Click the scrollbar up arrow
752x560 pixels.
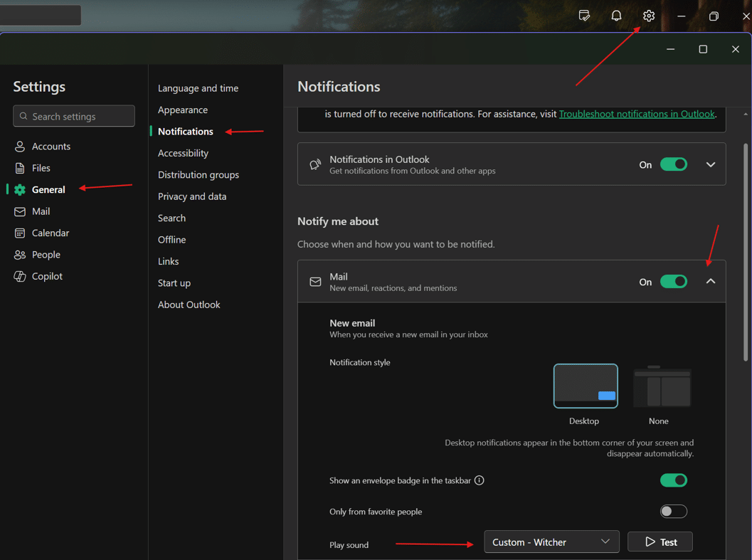click(x=746, y=115)
